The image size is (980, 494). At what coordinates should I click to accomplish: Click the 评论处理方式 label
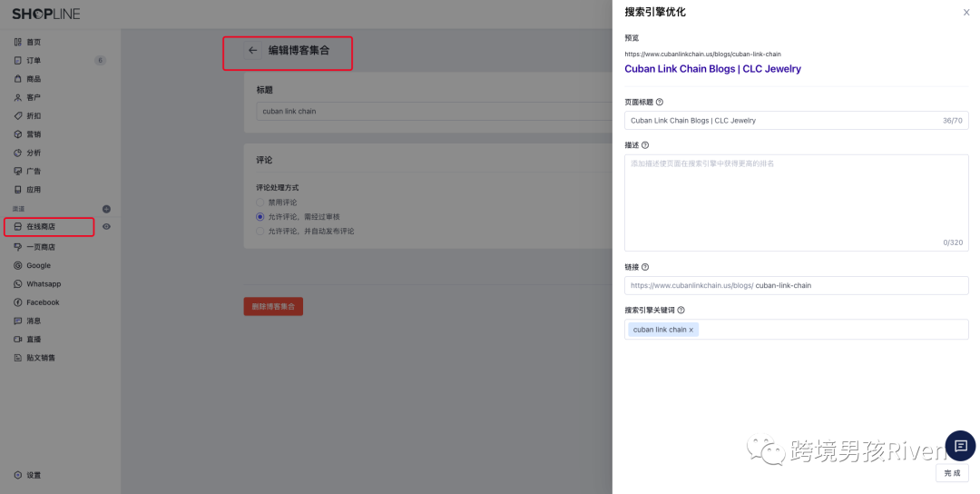[278, 188]
